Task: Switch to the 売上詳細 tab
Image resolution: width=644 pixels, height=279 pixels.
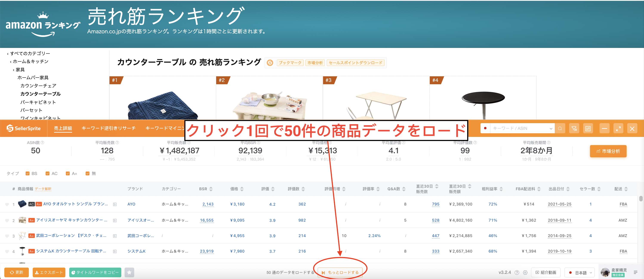Action: [x=63, y=128]
